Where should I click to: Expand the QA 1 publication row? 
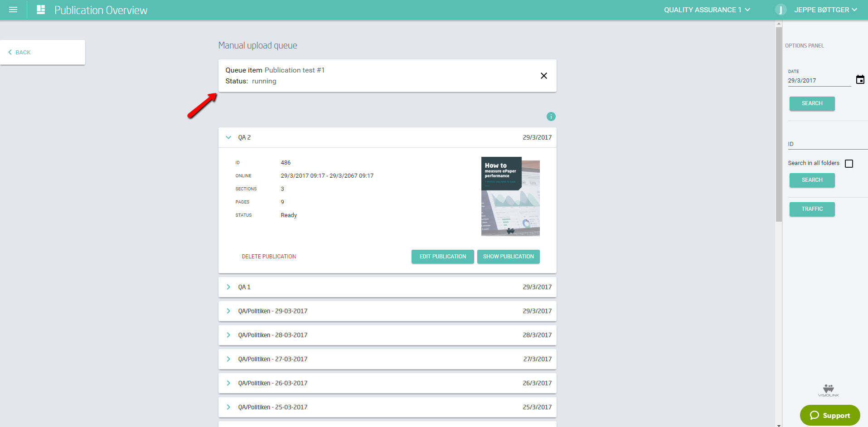point(228,287)
